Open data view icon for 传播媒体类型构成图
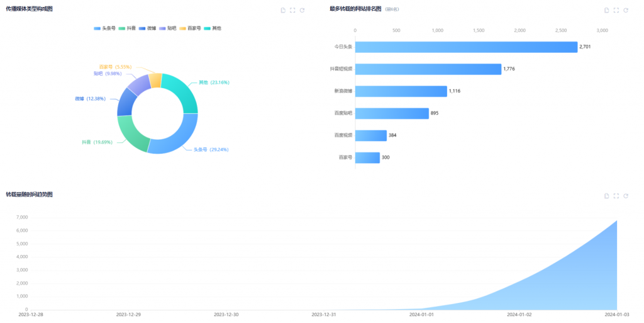Viewport: 644px width, 323px height. (283, 10)
